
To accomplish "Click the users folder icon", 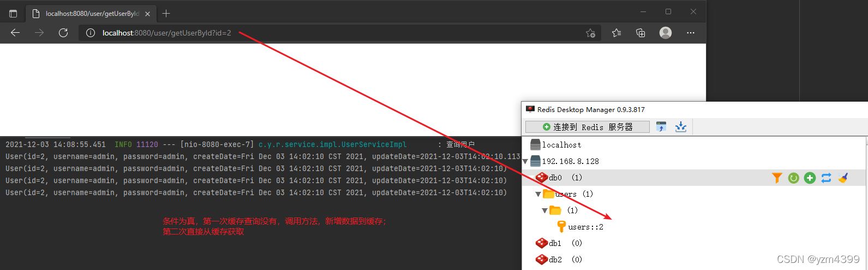I will [x=548, y=194].
